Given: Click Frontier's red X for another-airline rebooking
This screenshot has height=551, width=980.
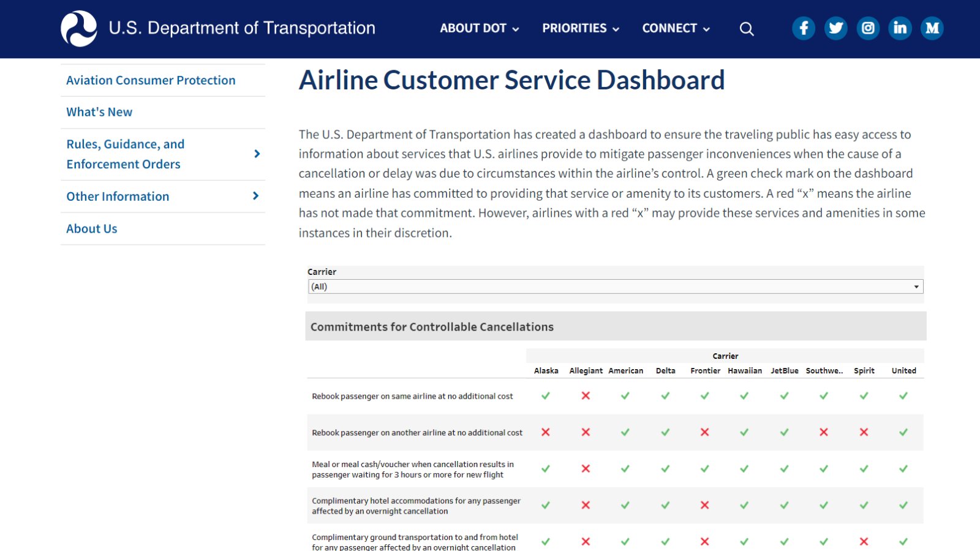Looking at the screenshot, I should (705, 432).
